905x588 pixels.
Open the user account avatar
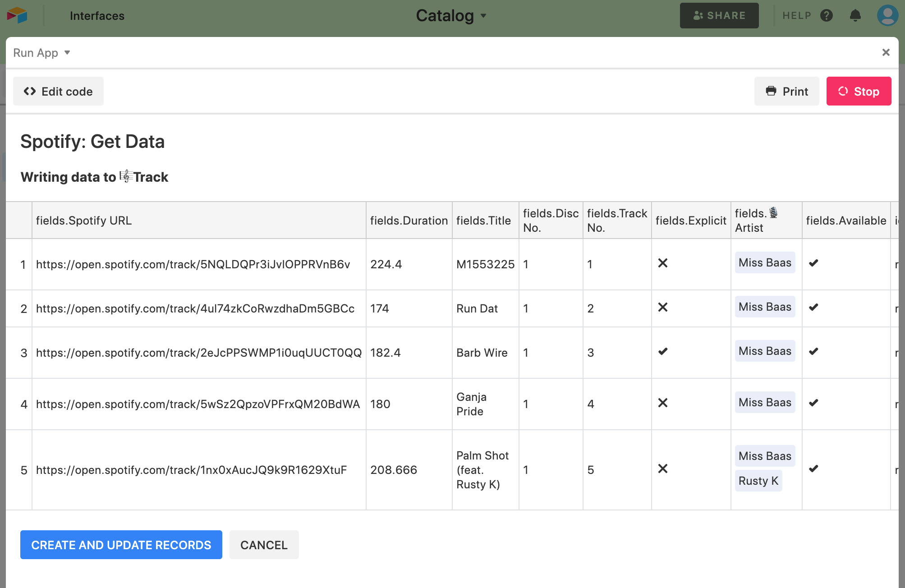pos(887,15)
